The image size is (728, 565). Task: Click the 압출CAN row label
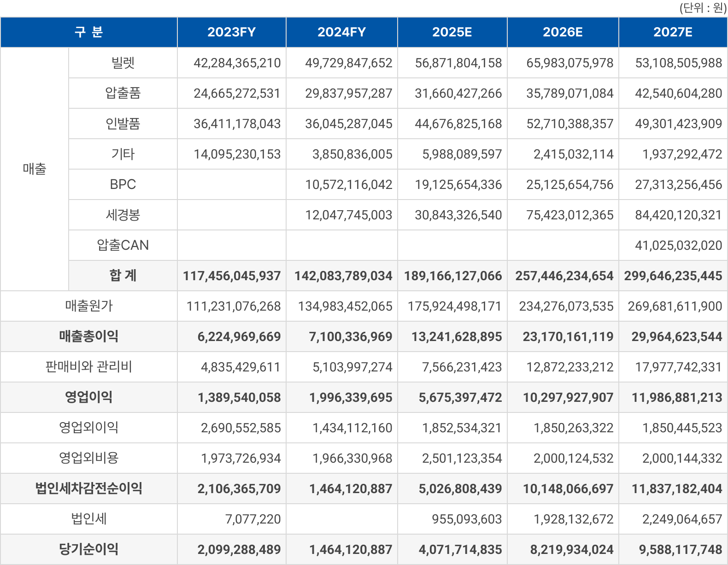coord(123,245)
